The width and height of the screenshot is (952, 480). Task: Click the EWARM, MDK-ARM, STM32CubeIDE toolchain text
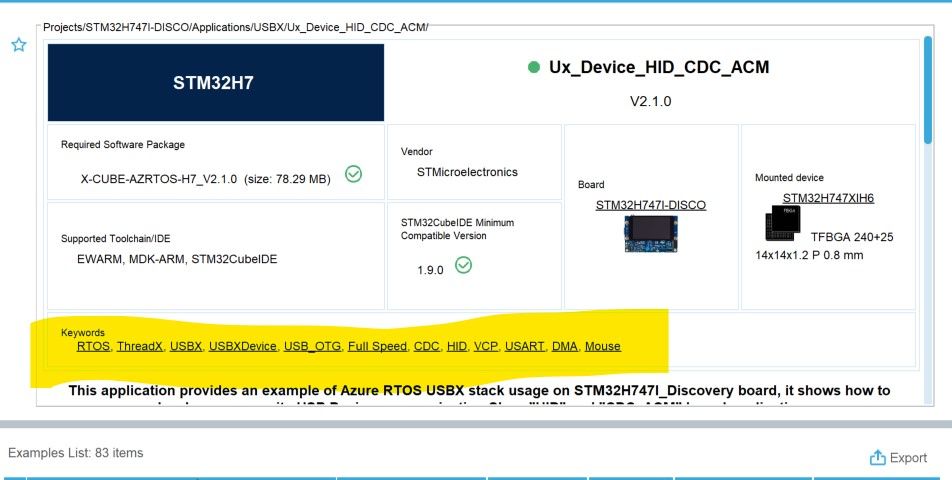(x=177, y=259)
